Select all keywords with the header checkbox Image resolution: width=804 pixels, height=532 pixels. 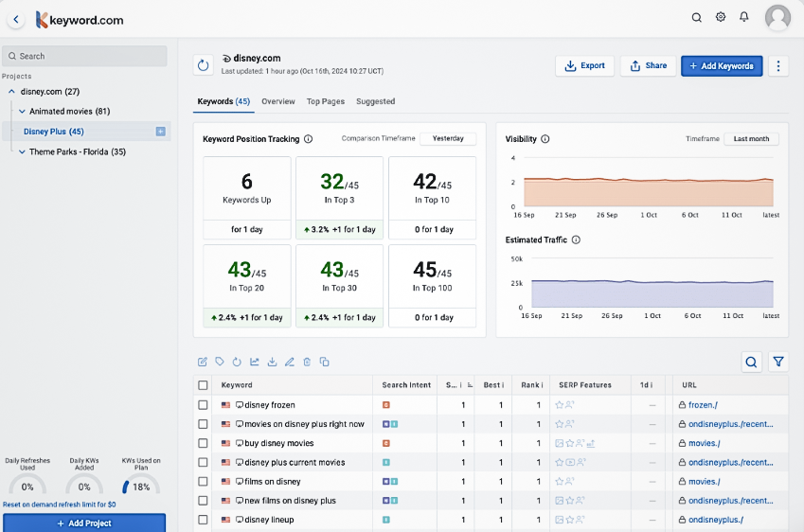pyautogui.click(x=203, y=385)
